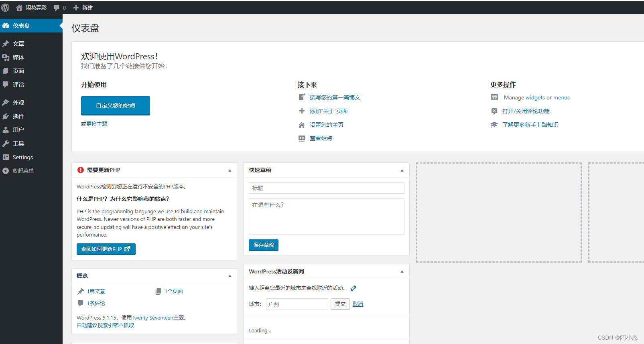The image size is (644, 344).
Task: Click the dashboard gauge icon in sidebar
Action: [6, 26]
